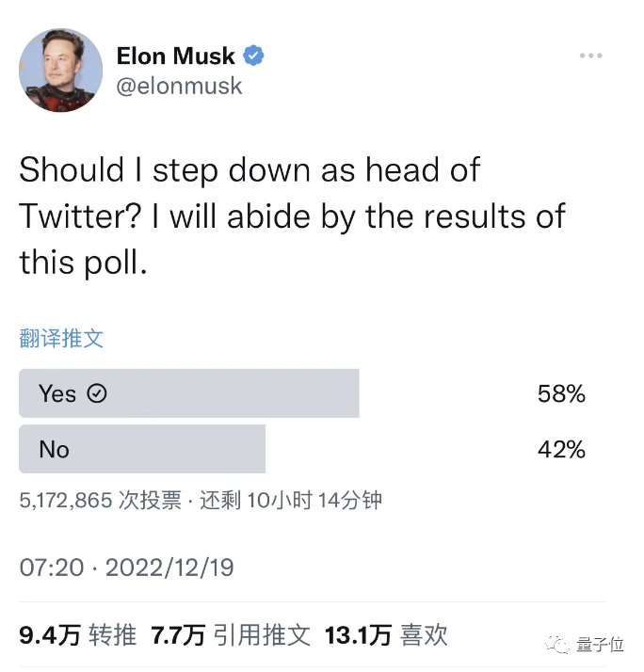The height and width of the screenshot is (672, 644).
Task: Open the @elonmusk handle link
Action: (x=179, y=86)
